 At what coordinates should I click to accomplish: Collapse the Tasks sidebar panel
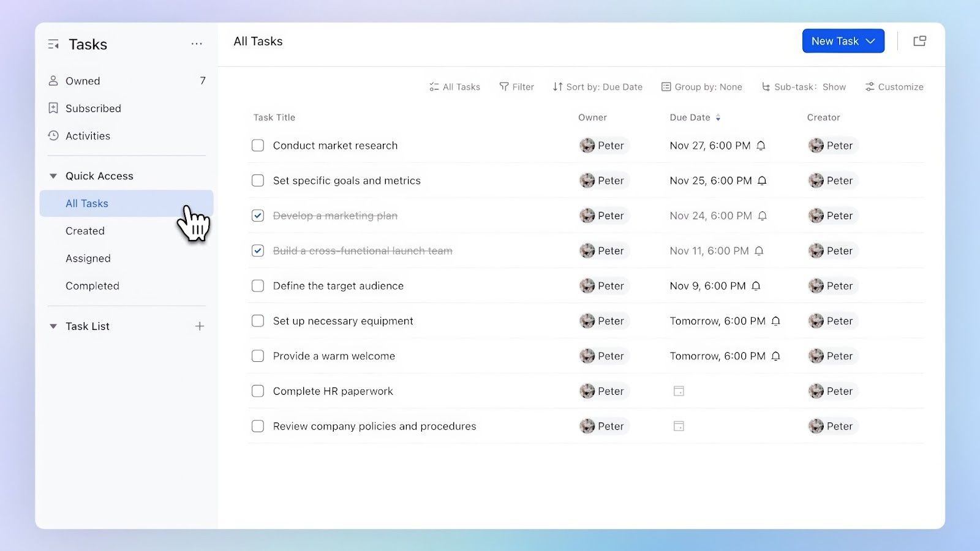click(53, 43)
